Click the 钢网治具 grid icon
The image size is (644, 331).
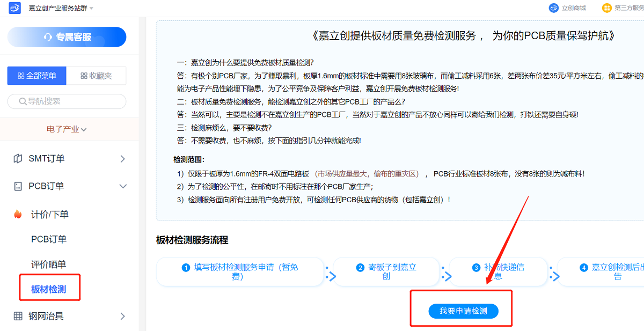click(x=18, y=316)
